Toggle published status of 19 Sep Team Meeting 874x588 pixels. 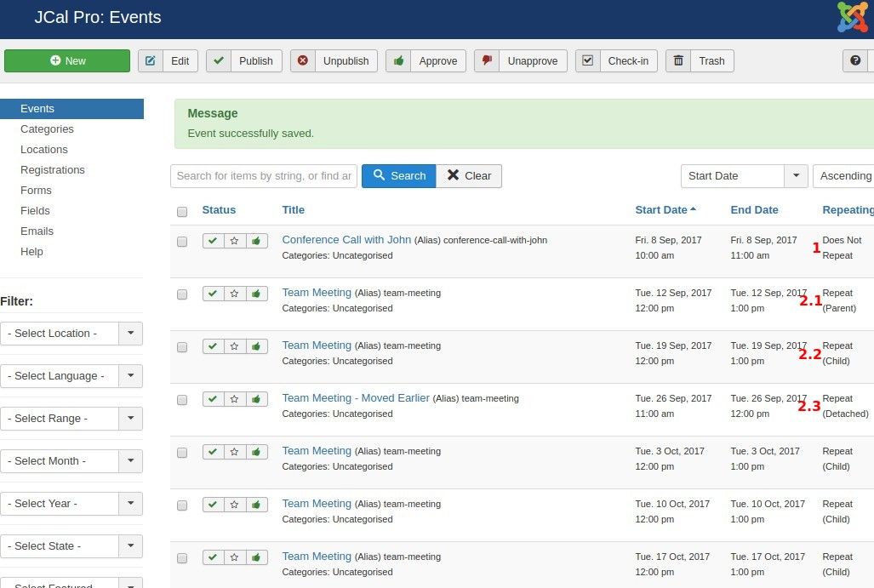[x=213, y=346]
